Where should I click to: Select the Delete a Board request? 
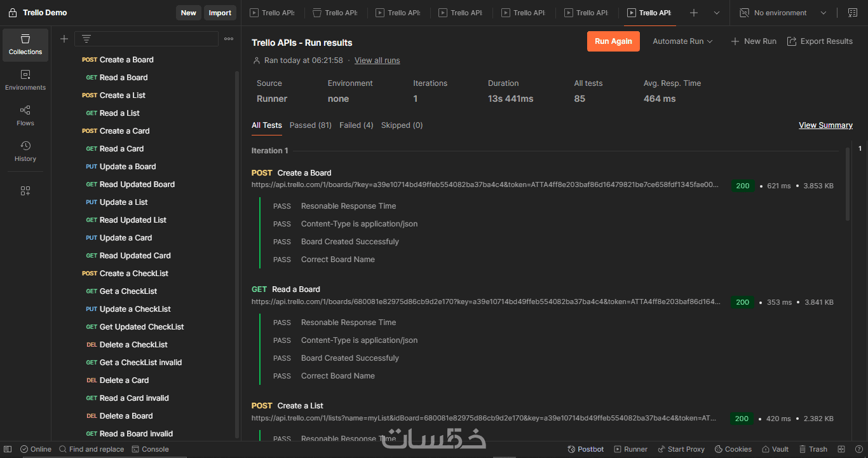[126, 416]
